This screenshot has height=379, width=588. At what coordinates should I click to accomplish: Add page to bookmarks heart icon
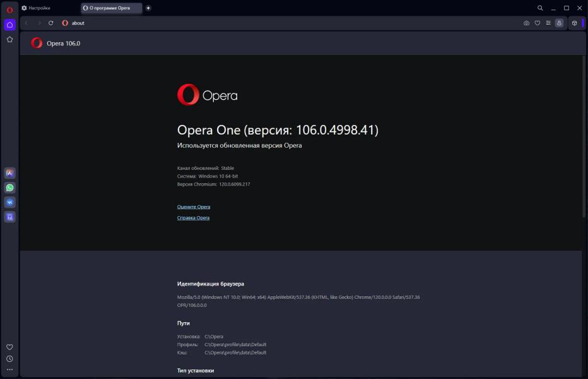(x=538, y=23)
